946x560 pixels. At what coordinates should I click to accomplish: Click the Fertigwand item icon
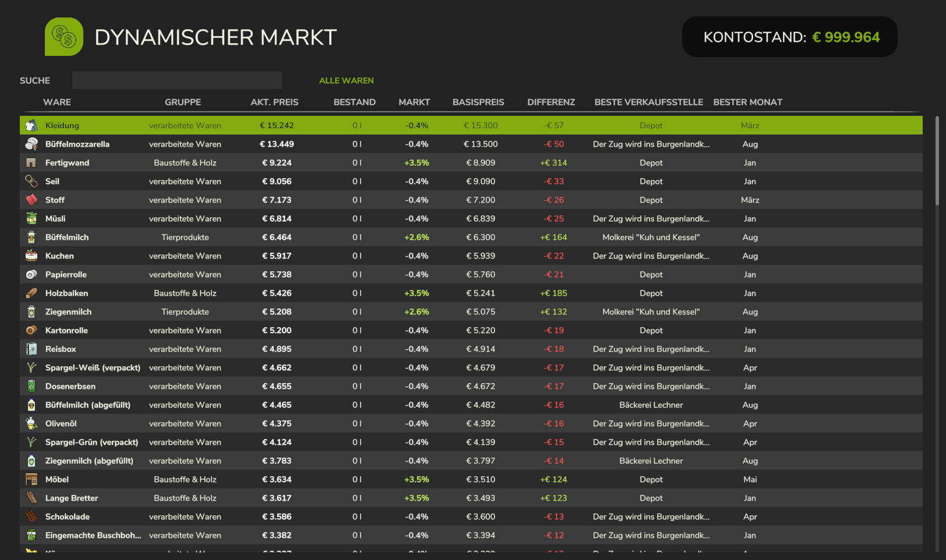pos(31,162)
